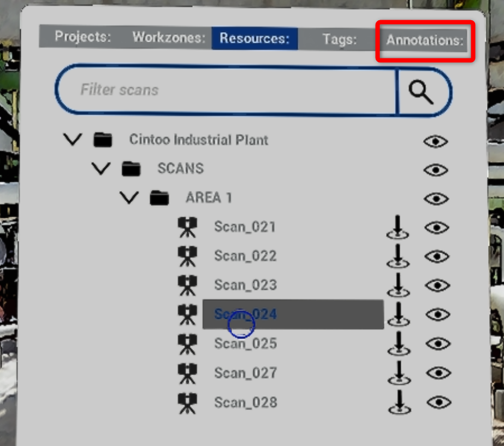Teleport to Scan_021 using the arrow icon
The height and width of the screenshot is (446, 504).
398,227
